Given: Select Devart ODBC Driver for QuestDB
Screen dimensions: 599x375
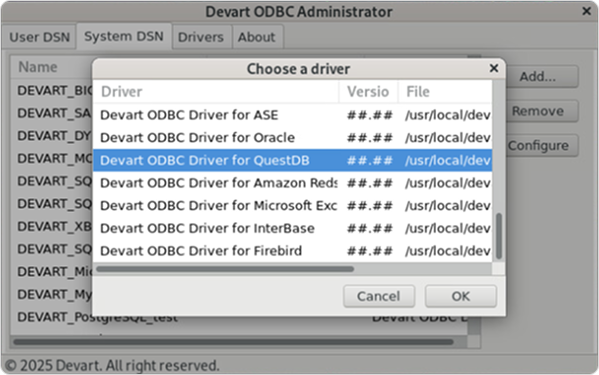Looking at the screenshot, I should coord(293,160).
